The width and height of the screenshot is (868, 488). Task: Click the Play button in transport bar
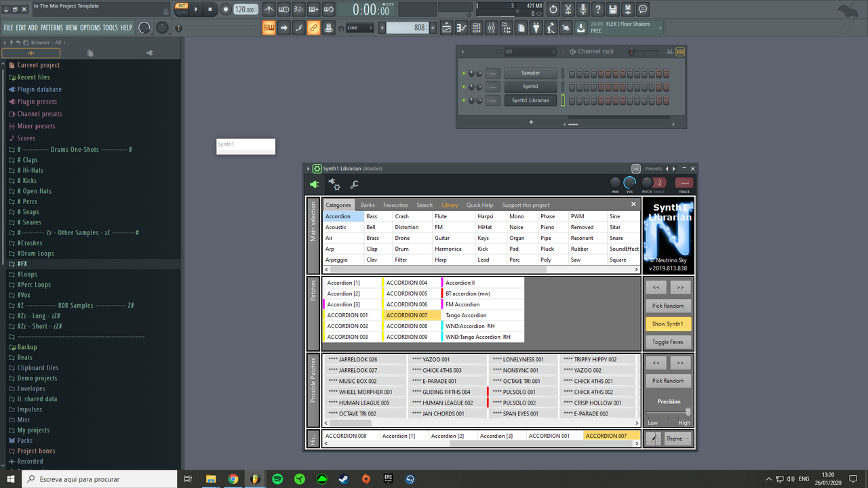197,9
